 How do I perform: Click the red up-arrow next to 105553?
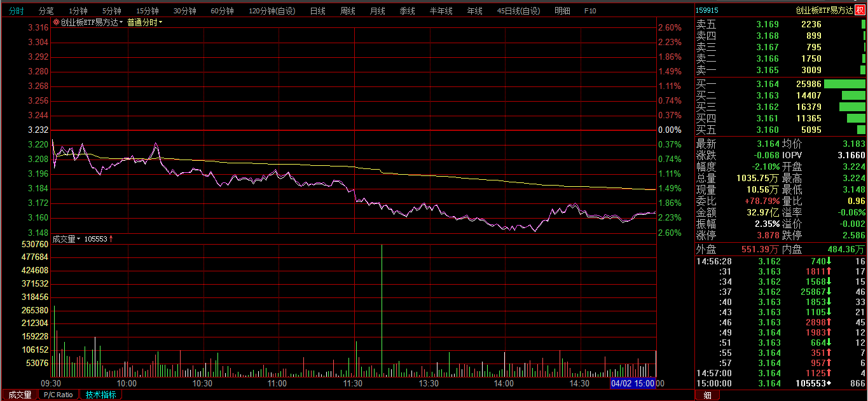tap(111, 239)
